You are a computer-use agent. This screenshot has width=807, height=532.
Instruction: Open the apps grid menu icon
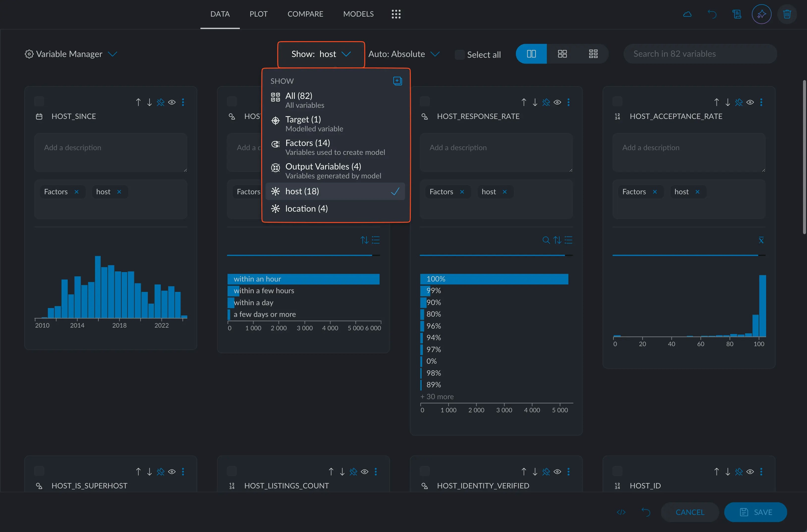396,14
